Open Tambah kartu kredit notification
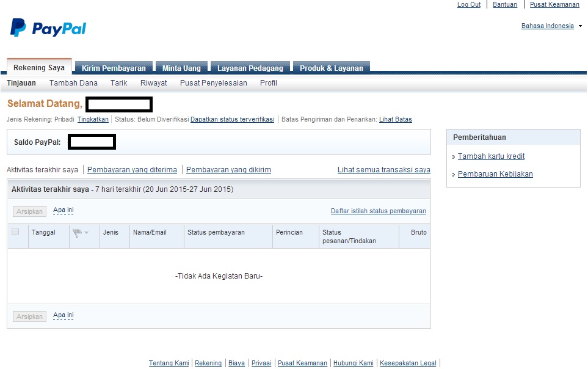 point(491,156)
